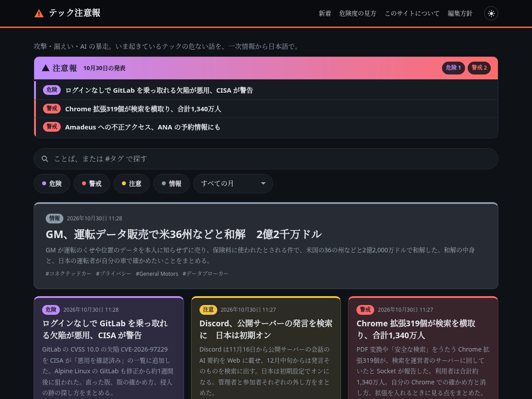532x399 pixels.
Task: Open the 編集方針 navigation item
Action: click(x=460, y=13)
